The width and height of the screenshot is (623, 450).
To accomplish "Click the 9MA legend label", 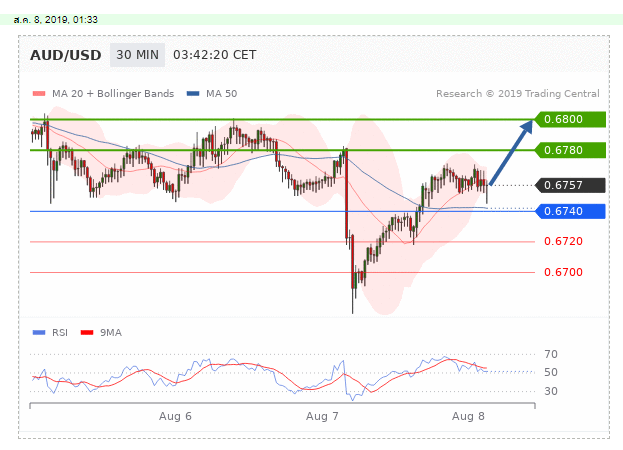I will click(x=110, y=332).
